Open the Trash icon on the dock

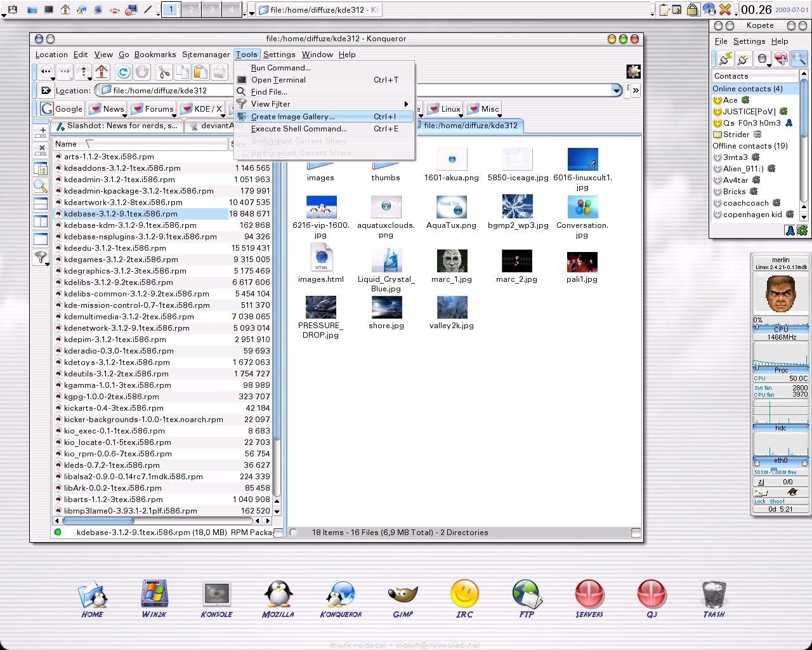[x=714, y=599]
